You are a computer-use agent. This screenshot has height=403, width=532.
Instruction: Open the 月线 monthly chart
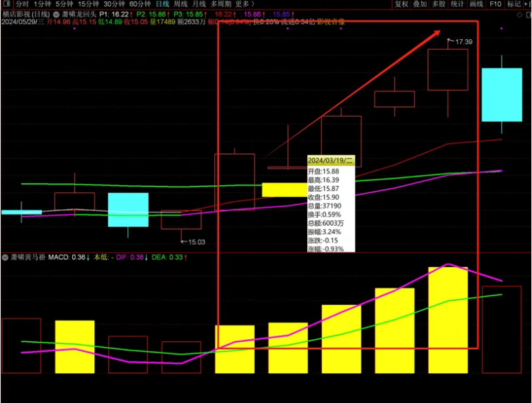[x=199, y=4]
